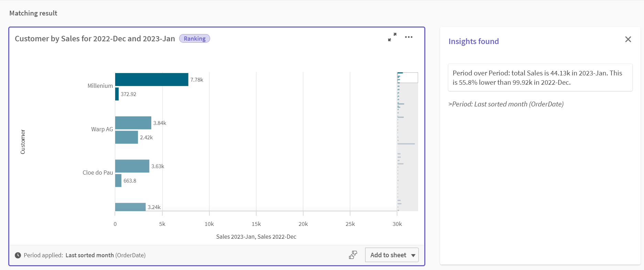Click the clock icon beside Period applied

point(18,255)
